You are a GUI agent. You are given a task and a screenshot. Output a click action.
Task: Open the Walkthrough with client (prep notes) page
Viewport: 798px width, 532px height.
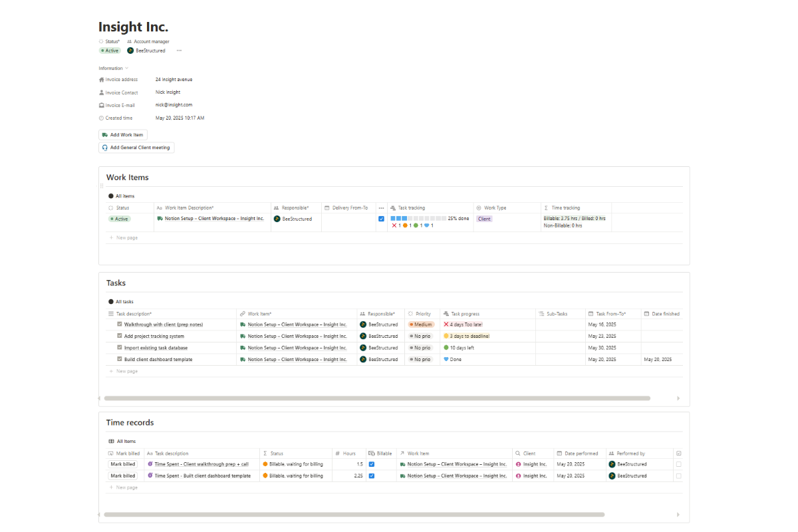(x=164, y=325)
